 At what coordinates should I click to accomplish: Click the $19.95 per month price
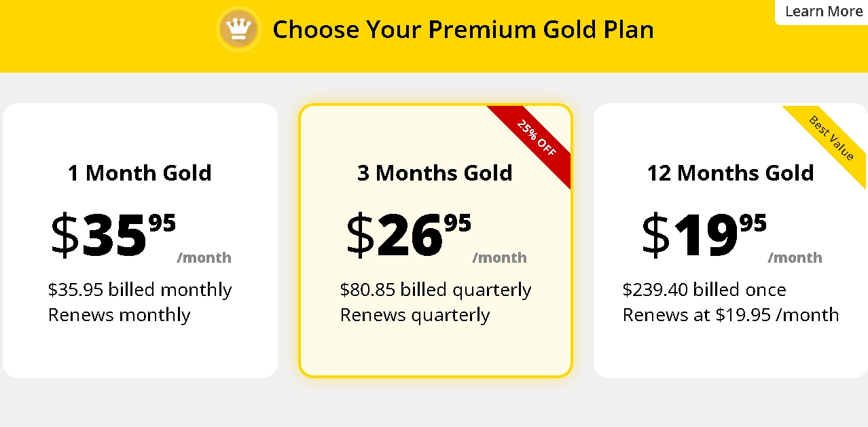(x=704, y=234)
